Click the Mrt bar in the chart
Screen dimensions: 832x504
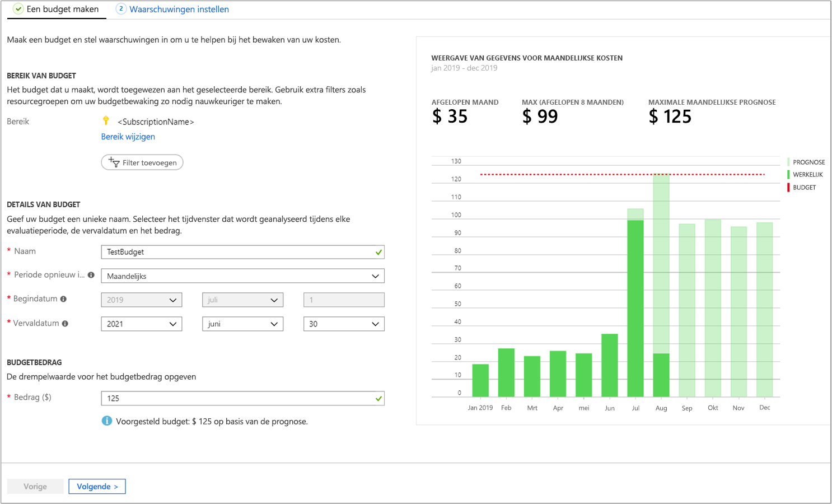pyautogui.click(x=532, y=377)
